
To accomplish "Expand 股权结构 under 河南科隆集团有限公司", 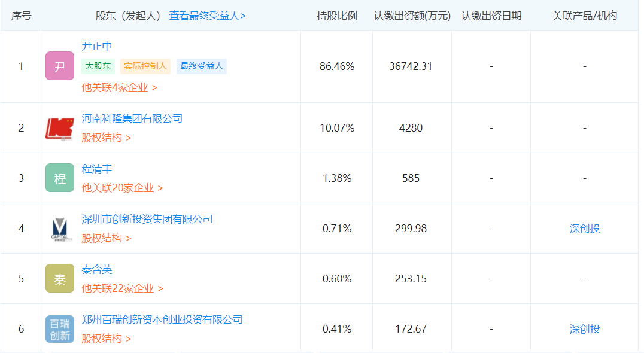I will 106,138.
